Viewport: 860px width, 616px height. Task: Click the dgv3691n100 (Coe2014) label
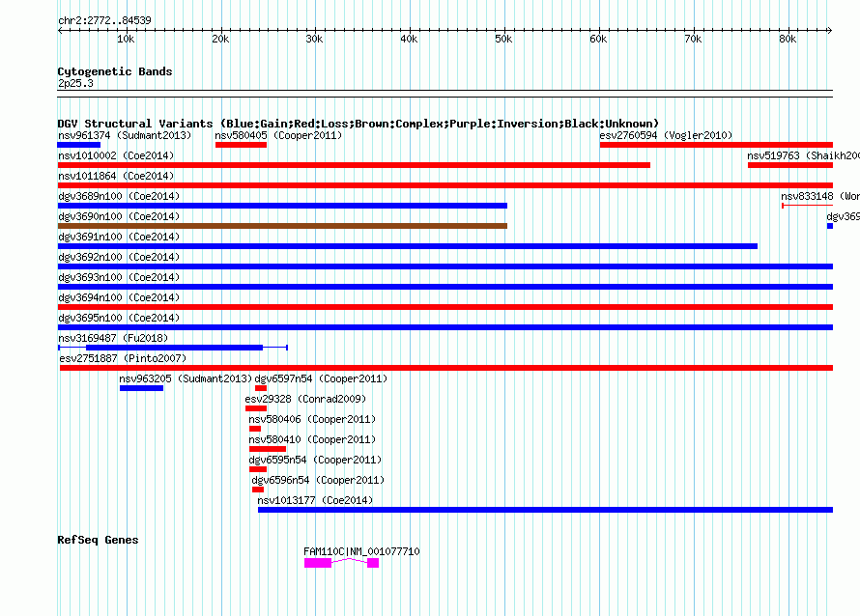(119, 237)
